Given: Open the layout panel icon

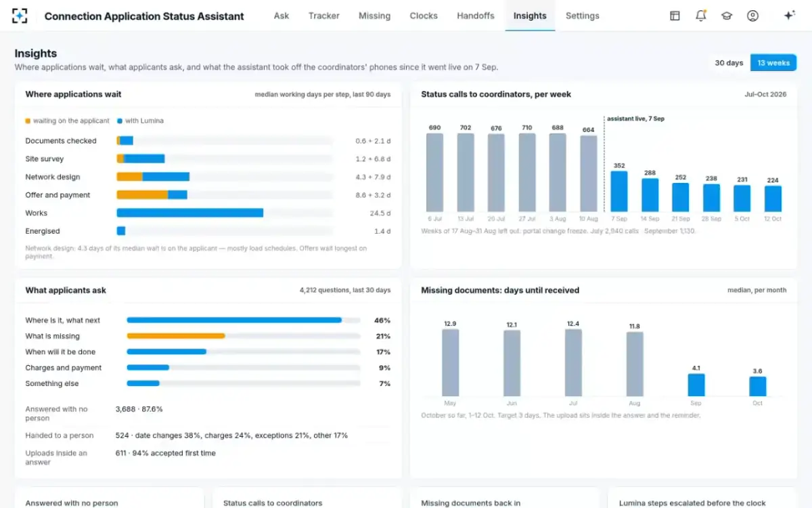Looking at the screenshot, I should [x=675, y=16].
